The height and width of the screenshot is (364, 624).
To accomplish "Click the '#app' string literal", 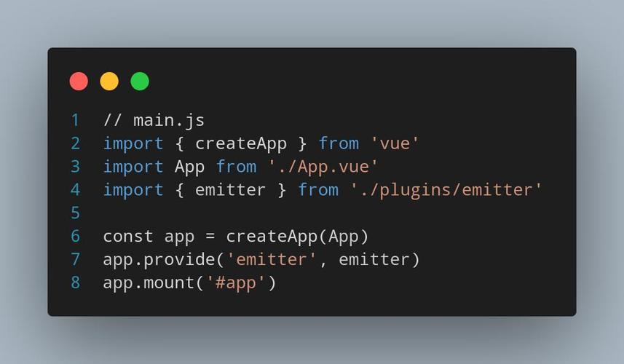I will coord(235,283).
